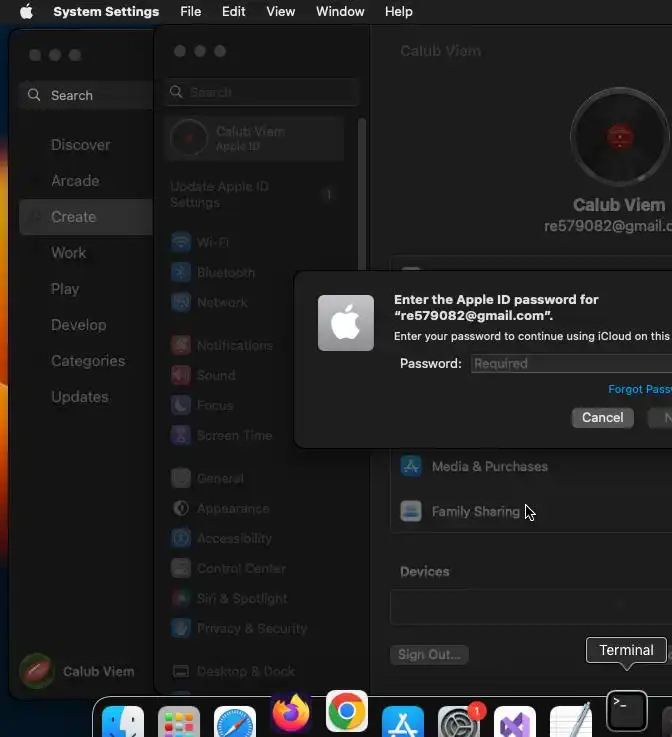Screen dimensions: 672x737
Task: Open Develop in the App Store sidebar
Action: [78, 325]
